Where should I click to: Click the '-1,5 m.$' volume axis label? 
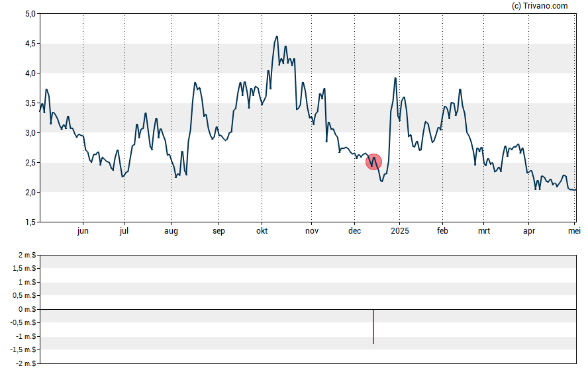(23, 350)
